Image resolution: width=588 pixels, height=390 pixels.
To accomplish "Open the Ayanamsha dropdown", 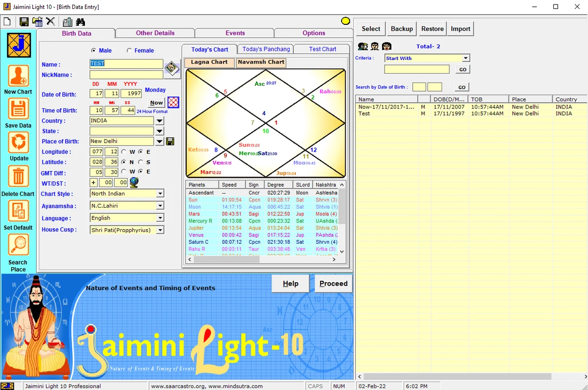I will pyautogui.click(x=160, y=206).
